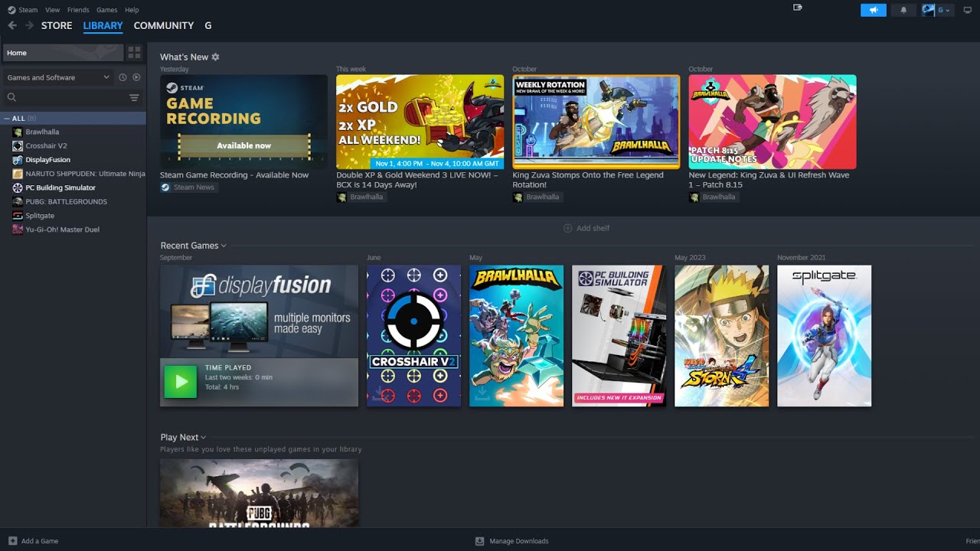Viewport: 980px width, 551px height.
Task: Open the 2x Gold 2x XP thumbnail
Action: [420, 122]
